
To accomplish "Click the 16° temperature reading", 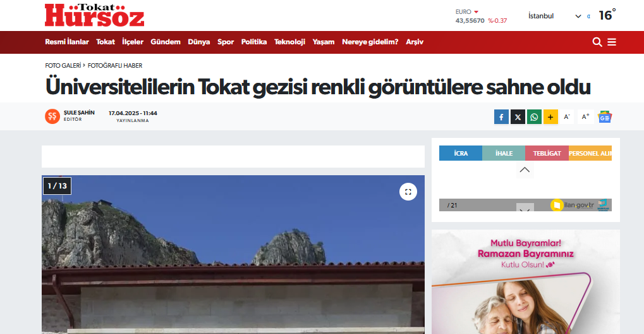I will click(x=607, y=15).
